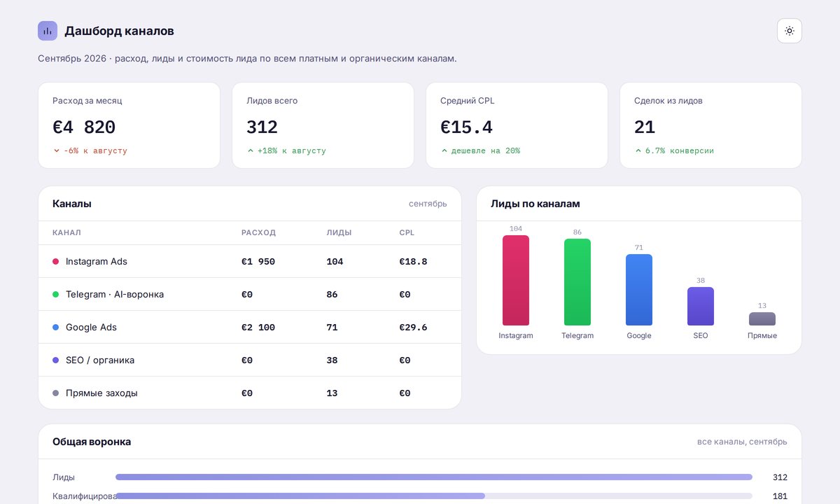Click the 312 value in the funnel
Image resolution: width=840 pixels, height=504 pixels.
click(780, 477)
